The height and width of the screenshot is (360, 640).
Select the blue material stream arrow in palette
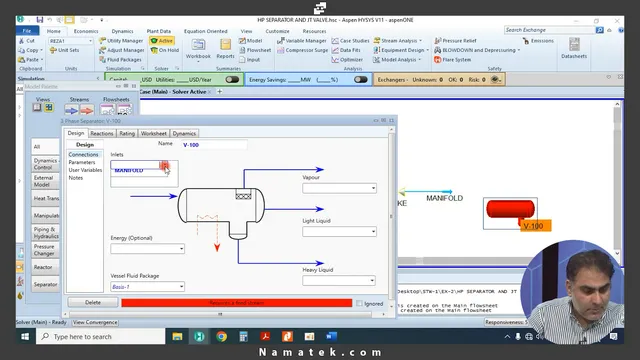[x=71, y=110]
